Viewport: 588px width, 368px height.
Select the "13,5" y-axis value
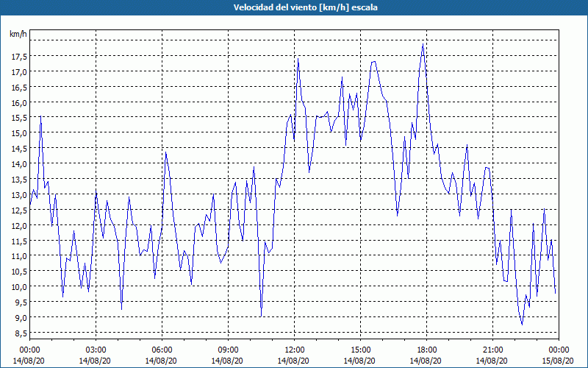click(x=19, y=179)
